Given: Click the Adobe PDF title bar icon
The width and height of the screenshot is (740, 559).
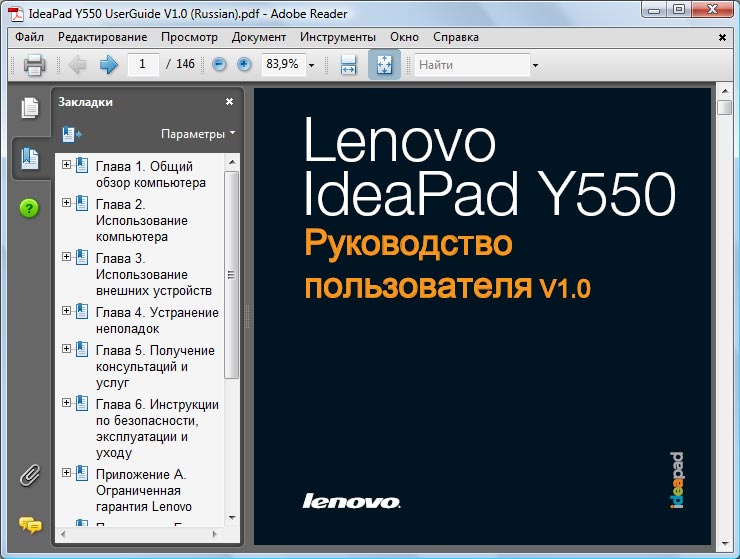Looking at the screenshot, I should [x=17, y=14].
